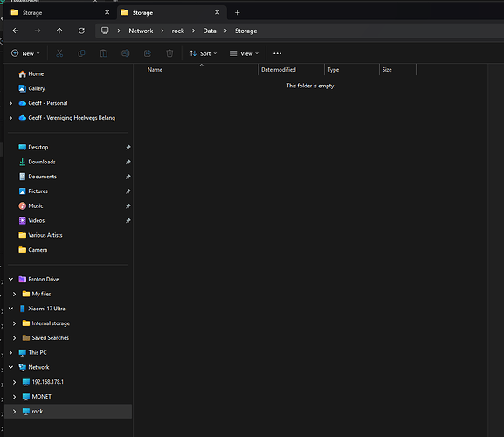
Task: Expand the My files folder
Action: point(14,294)
